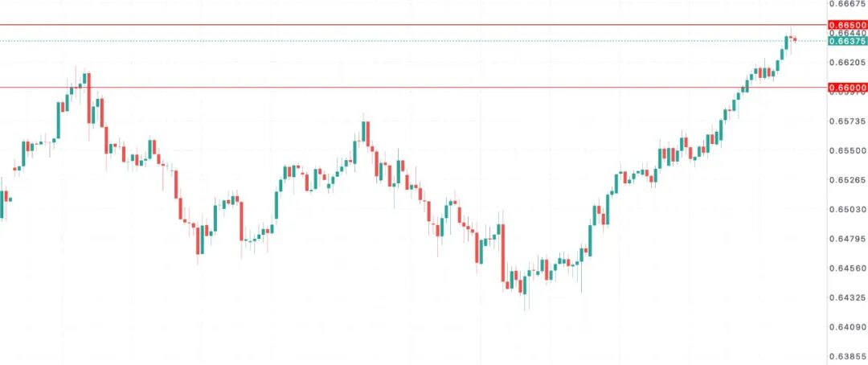Click the 0.65265 price scale label

847,180
